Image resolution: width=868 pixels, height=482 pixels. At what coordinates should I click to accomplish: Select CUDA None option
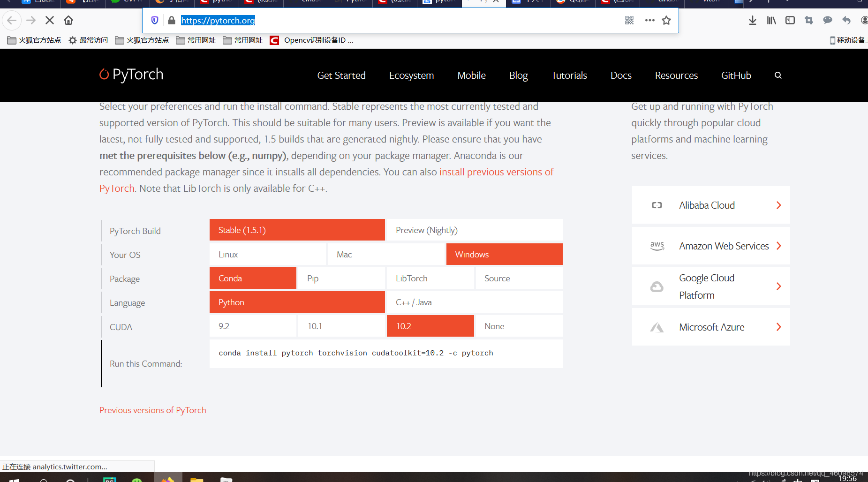point(519,326)
